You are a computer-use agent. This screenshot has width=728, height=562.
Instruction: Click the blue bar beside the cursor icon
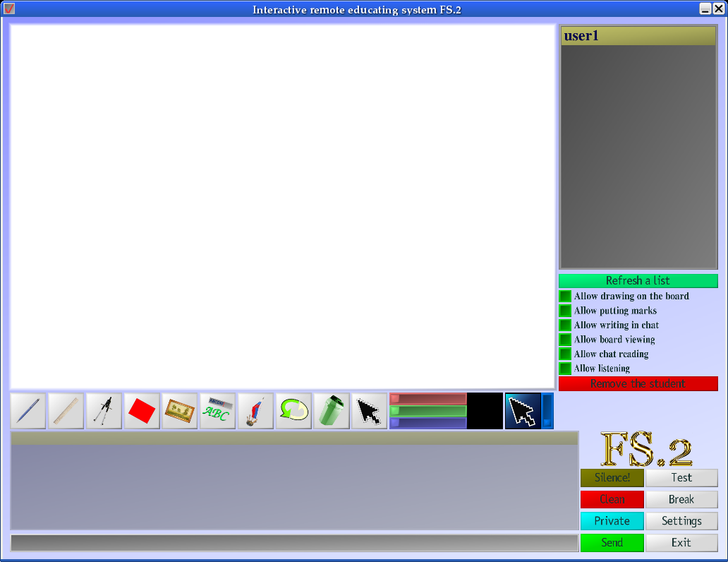click(x=547, y=411)
